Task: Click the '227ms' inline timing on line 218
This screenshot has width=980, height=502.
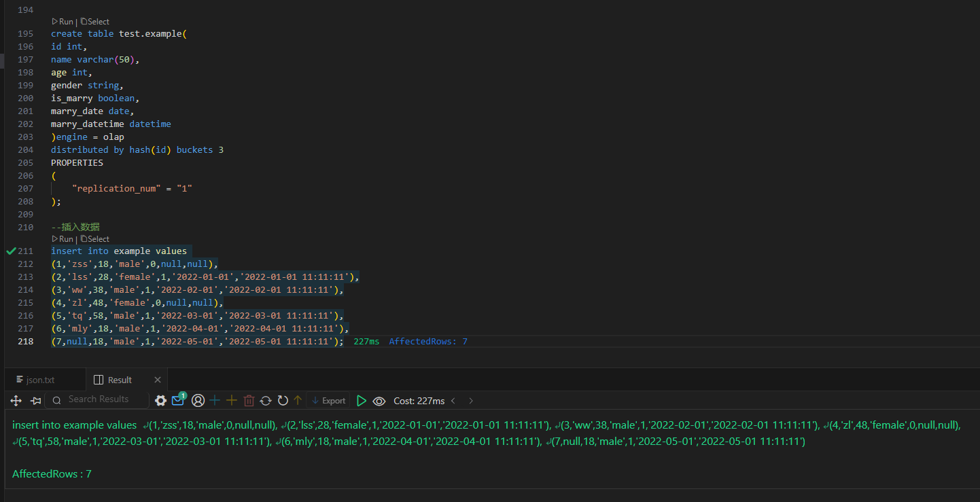Action: coord(366,342)
